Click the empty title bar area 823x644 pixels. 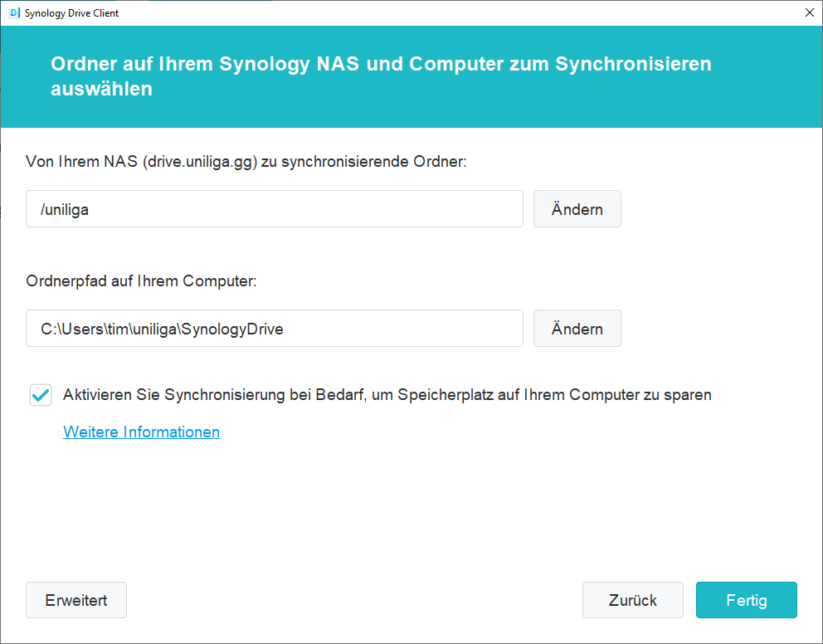pyautogui.click(x=456, y=13)
